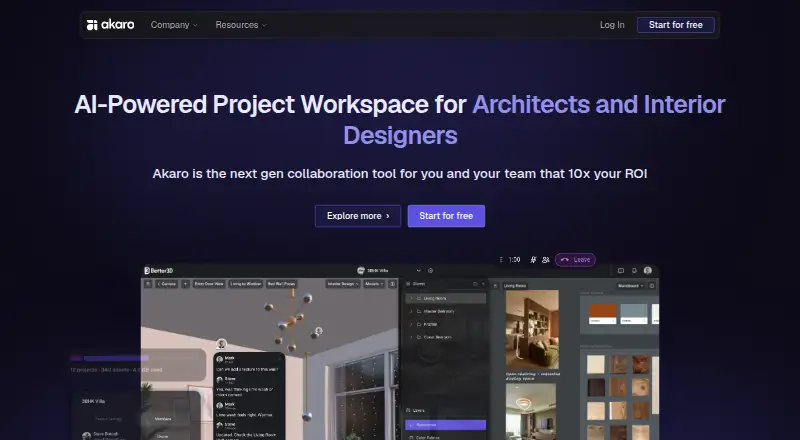Select the Kitchen scene row
This screenshot has height=440, width=800.
pos(445,324)
